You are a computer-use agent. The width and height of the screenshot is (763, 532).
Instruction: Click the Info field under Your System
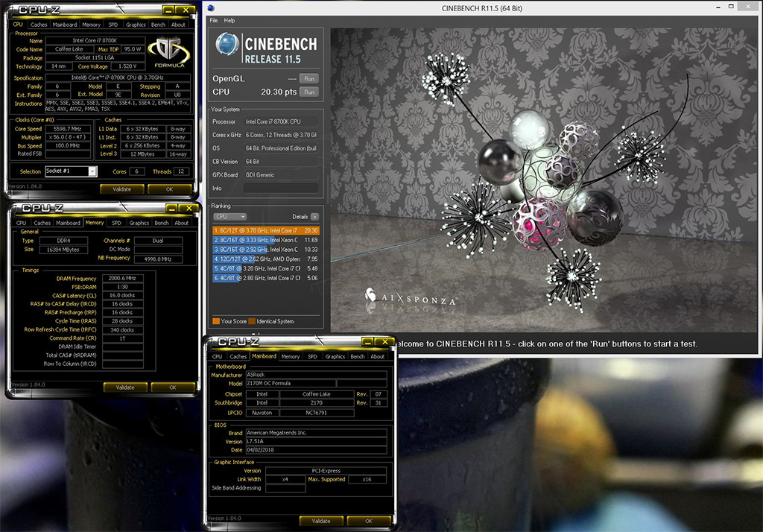[281, 188]
